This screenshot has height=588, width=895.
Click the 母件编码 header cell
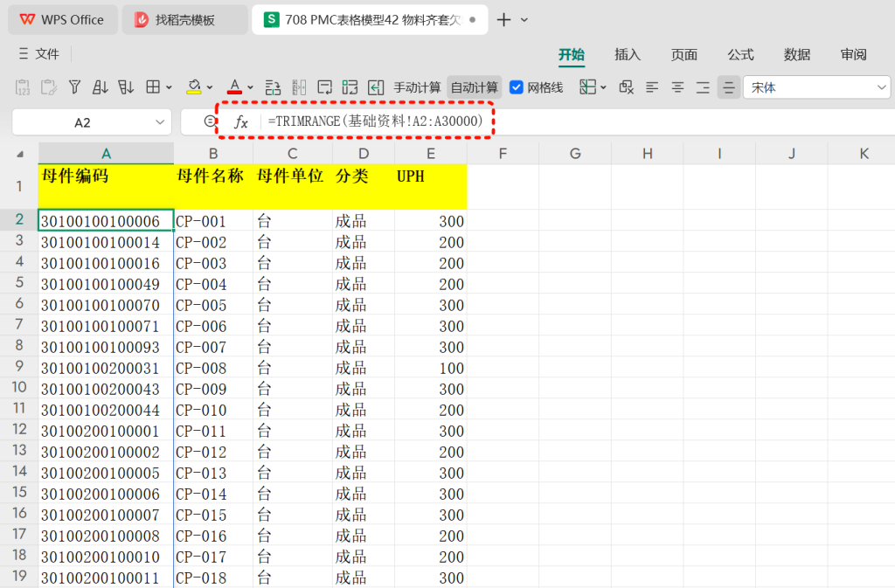pyautogui.click(x=106, y=186)
